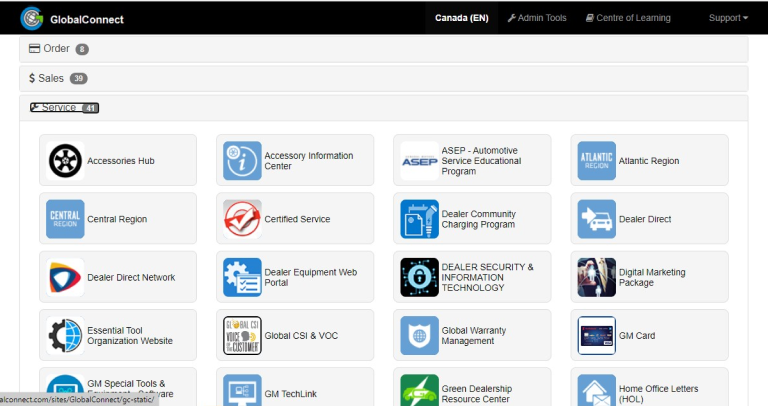768x406 pixels.
Task: Click the Sales count badge 39
Action: point(78,78)
